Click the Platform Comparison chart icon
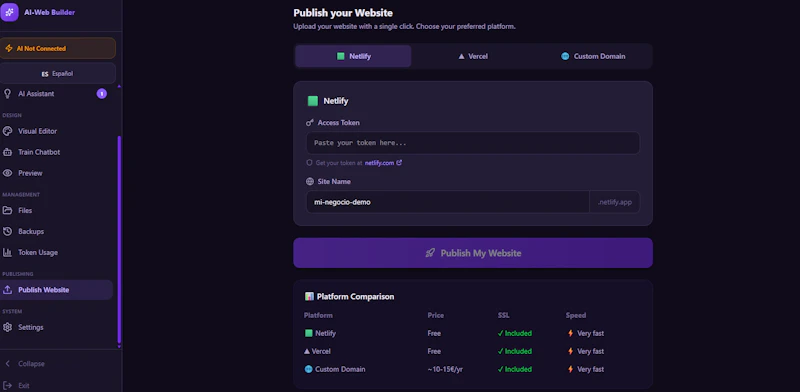This screenshot has height=392, width=800. click(309, 297)
